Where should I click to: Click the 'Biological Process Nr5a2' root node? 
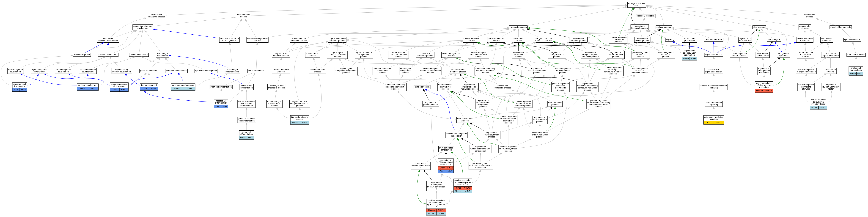[637, 4]
